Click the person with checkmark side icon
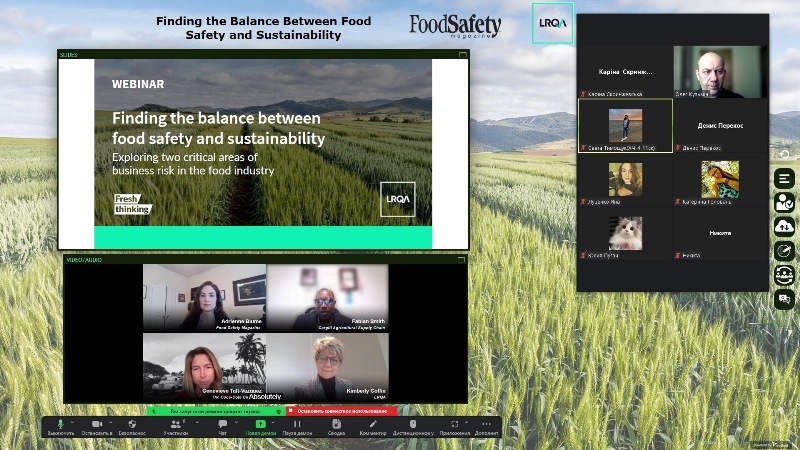800x450 pixels. [784, 203]
